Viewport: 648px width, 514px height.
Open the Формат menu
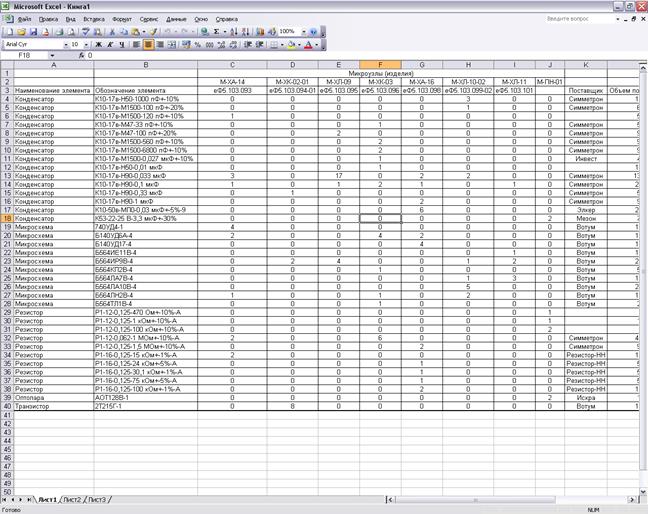[x=121, y=19]
